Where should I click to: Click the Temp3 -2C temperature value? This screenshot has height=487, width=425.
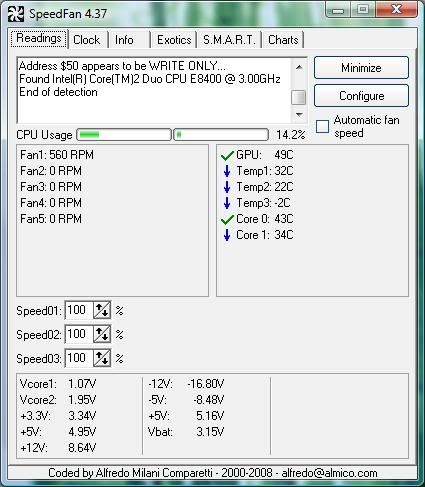pos(282,203)
